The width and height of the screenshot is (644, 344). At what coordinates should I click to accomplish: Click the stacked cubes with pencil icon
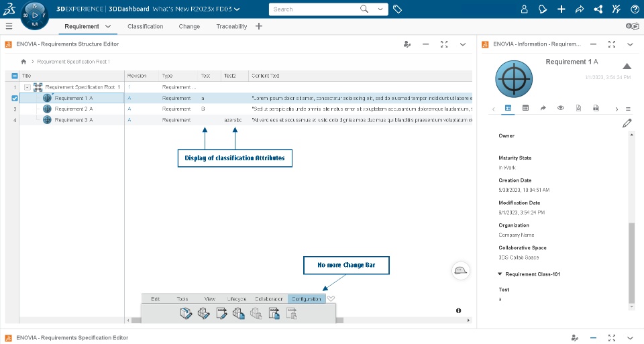(204, 314)
